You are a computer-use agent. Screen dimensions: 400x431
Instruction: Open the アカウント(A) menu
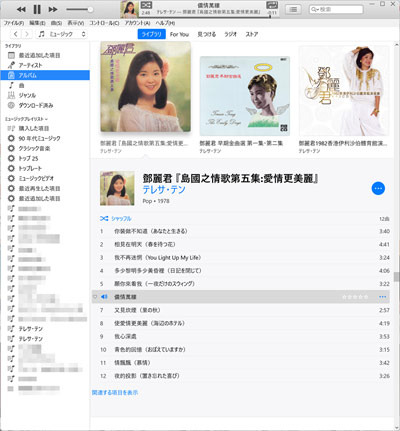coord(137,23)
